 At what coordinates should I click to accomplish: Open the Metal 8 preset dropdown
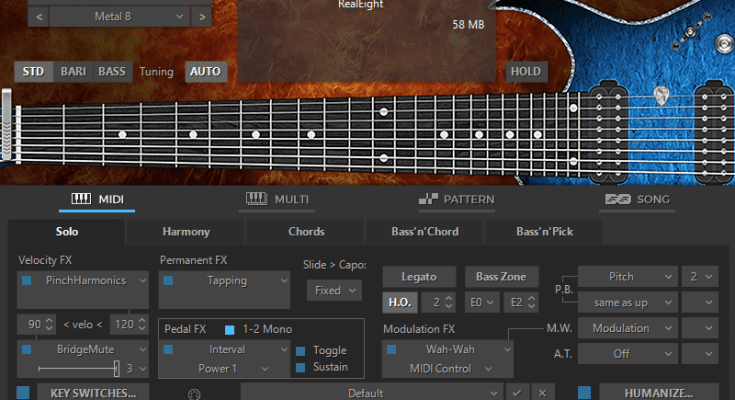(112, 16)
